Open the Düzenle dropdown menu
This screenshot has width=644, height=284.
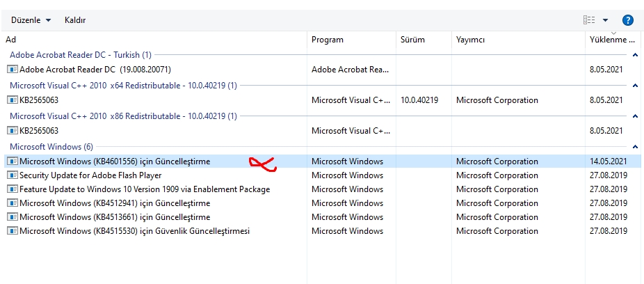31,20
